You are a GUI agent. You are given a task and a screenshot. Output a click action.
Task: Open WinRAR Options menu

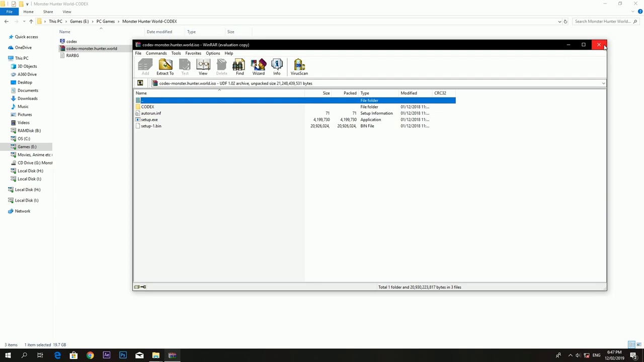[x=213, y=53]
